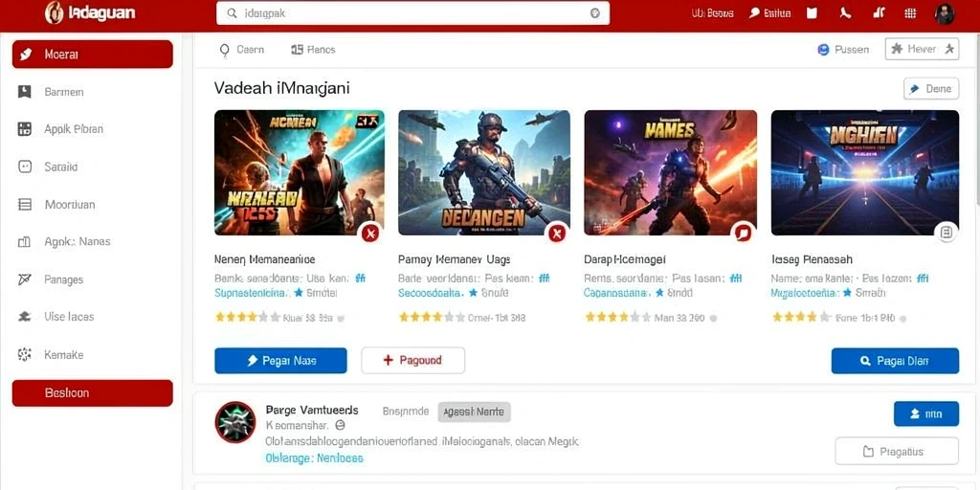Click the 'Deme' button

pos(931,89)
